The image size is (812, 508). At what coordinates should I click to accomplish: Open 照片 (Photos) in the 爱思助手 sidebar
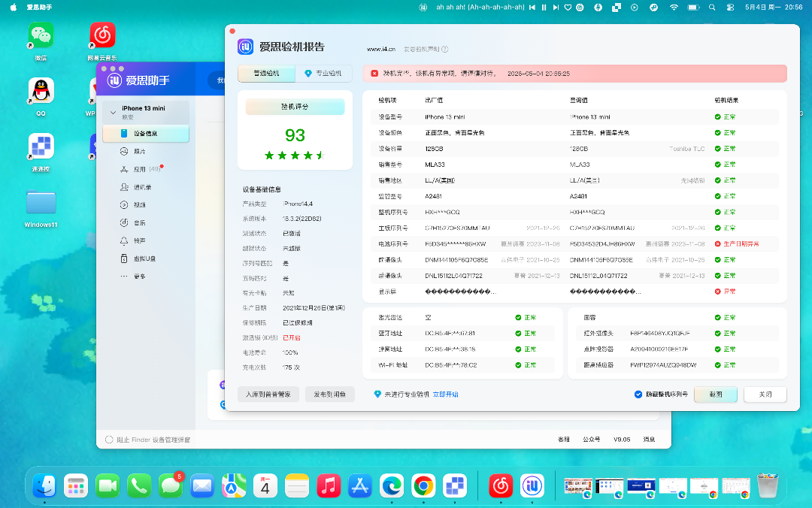coord(139,151)
